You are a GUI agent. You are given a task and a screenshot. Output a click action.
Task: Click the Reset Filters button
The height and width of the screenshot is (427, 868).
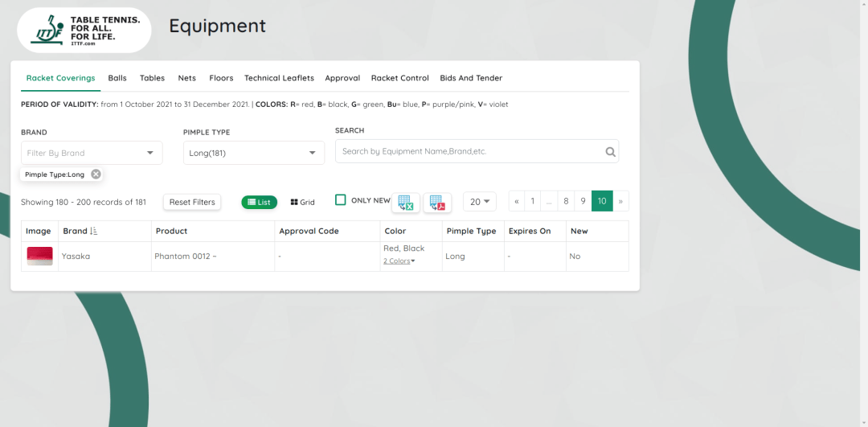point(192,203)
